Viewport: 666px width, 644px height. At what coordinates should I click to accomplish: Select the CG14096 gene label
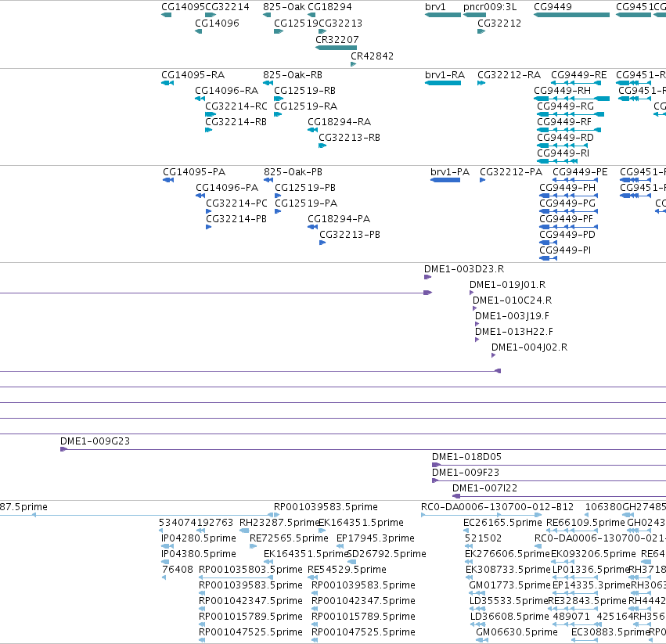click(x=217, y=23)
